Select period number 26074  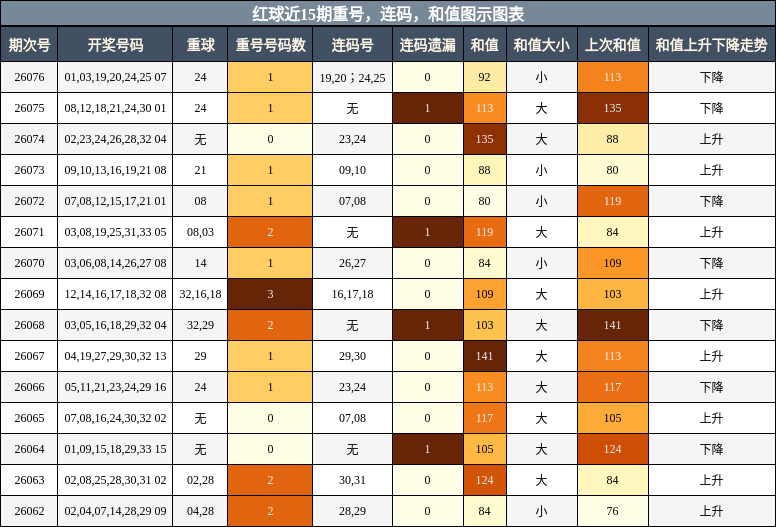point(29,139)
